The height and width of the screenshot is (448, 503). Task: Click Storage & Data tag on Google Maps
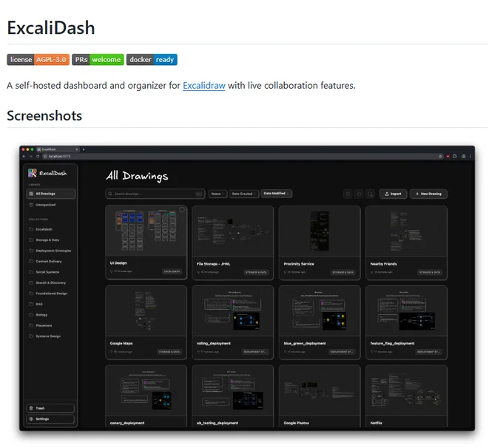[x=169, y=352]
